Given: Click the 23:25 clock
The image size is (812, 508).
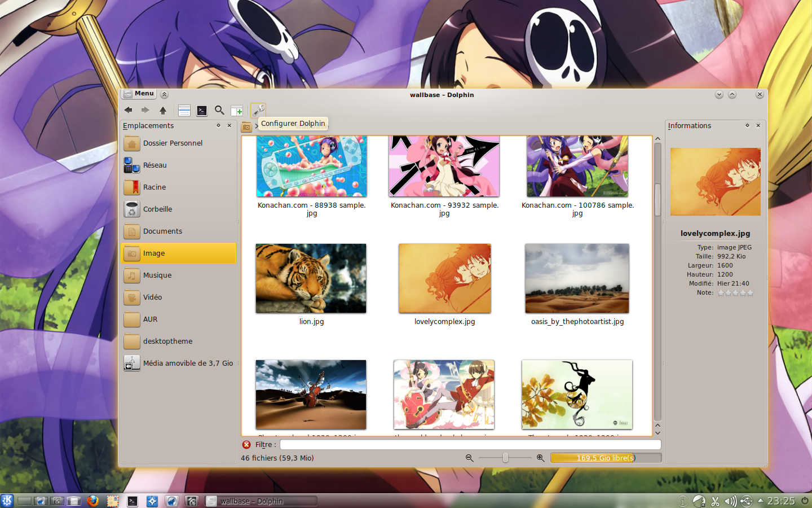Looking at the screenshot, I should point(781,501).
